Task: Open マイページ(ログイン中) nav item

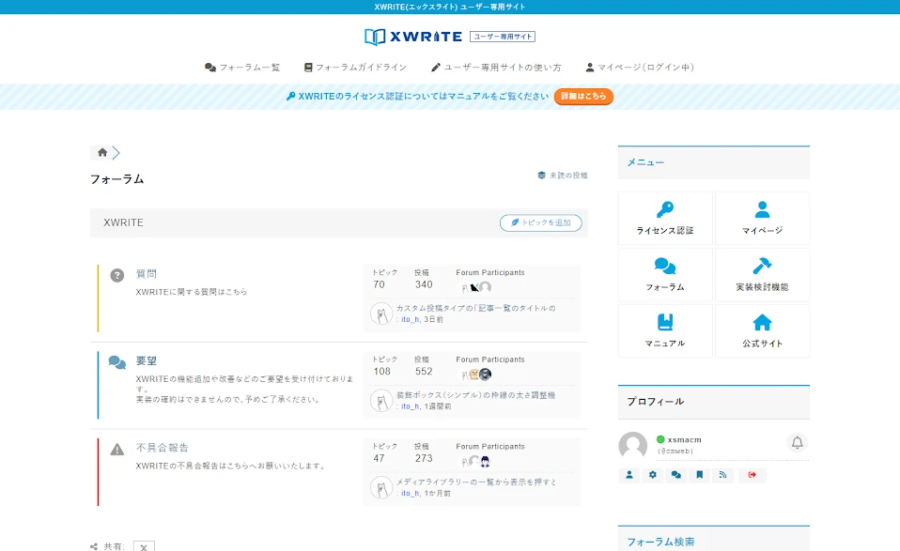Action: click(639, 67)
